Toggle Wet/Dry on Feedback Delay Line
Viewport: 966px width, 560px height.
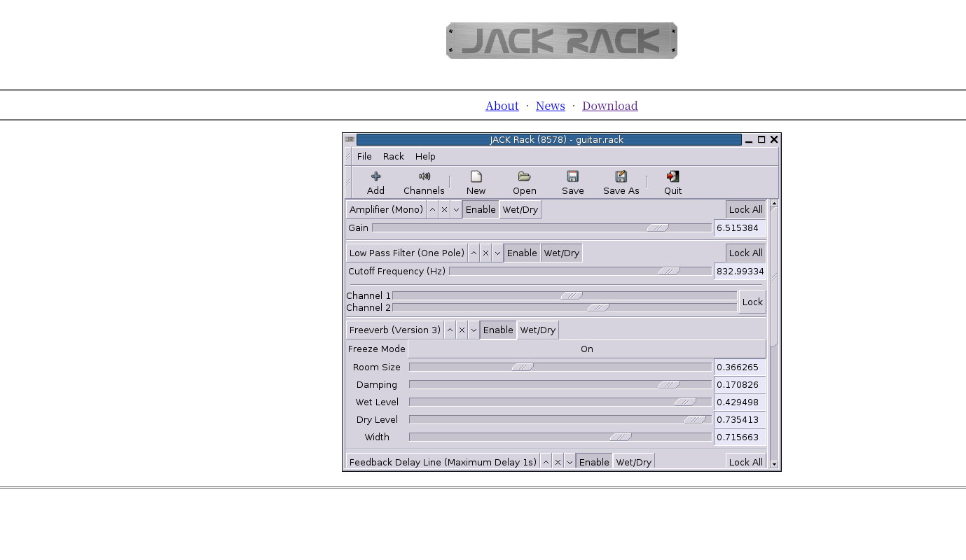tap(634, 462)
